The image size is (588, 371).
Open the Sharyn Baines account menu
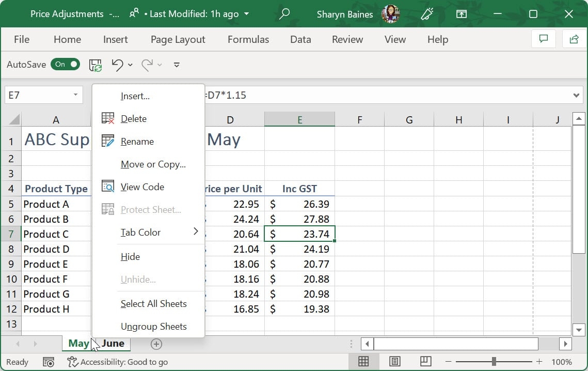tap(345, 14)
